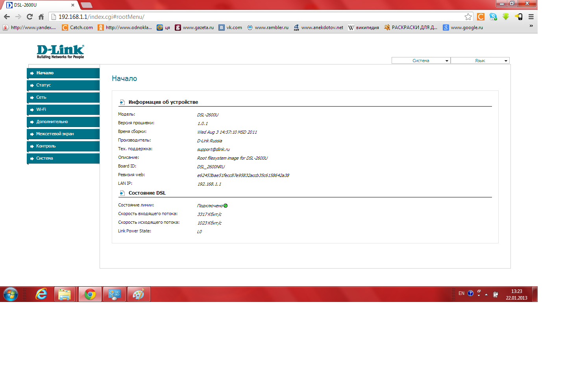The height and width of the screenshot is (383, 588).
Task: Click the Link Power State value L0
Action: pos(200,232)
